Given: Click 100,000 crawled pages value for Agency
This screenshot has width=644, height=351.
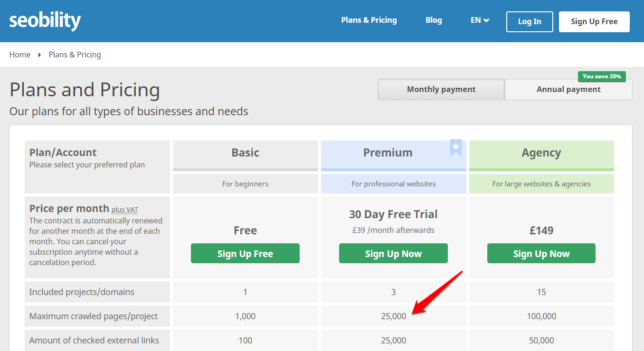Looking at the screenshot, I should pyautogui.click(x=541, y=316).
